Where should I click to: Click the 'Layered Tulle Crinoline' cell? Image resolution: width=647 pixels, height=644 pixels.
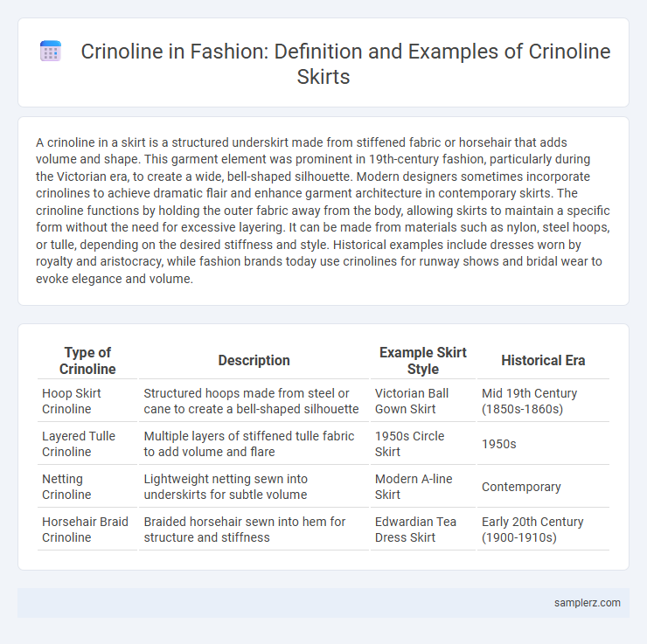(x=87, y=444)
